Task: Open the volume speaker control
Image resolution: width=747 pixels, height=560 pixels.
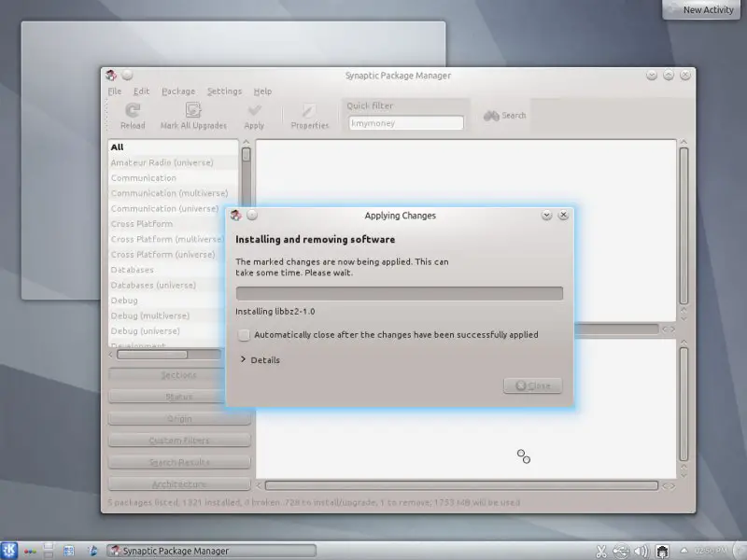Action: pos(641,551)
